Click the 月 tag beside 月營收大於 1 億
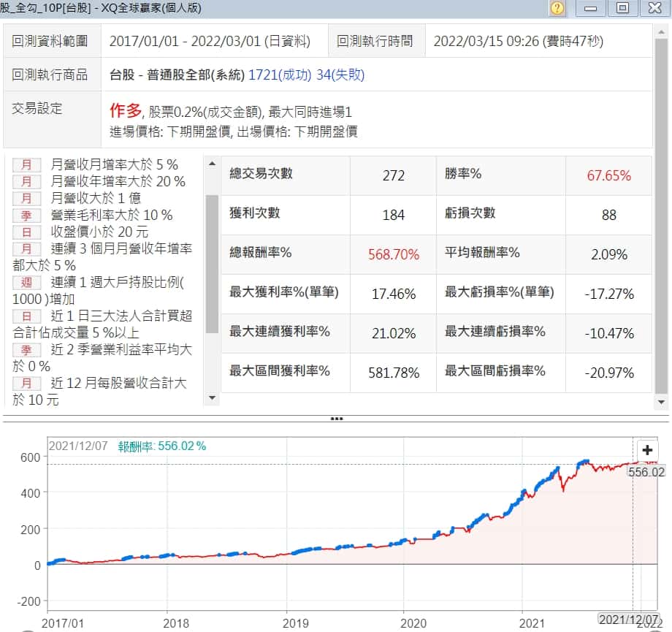The height and width of the screenshot is (632, 672). click(x=26, y=198)
